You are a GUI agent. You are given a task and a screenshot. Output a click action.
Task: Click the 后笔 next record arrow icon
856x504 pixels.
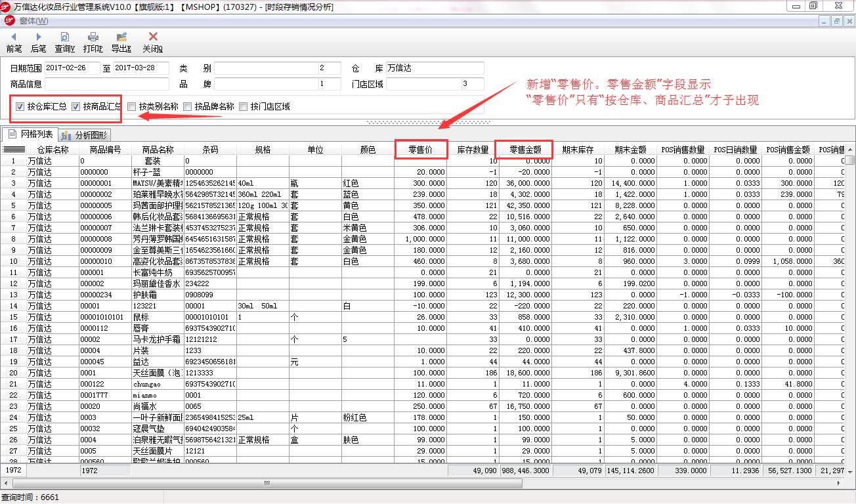39,37
